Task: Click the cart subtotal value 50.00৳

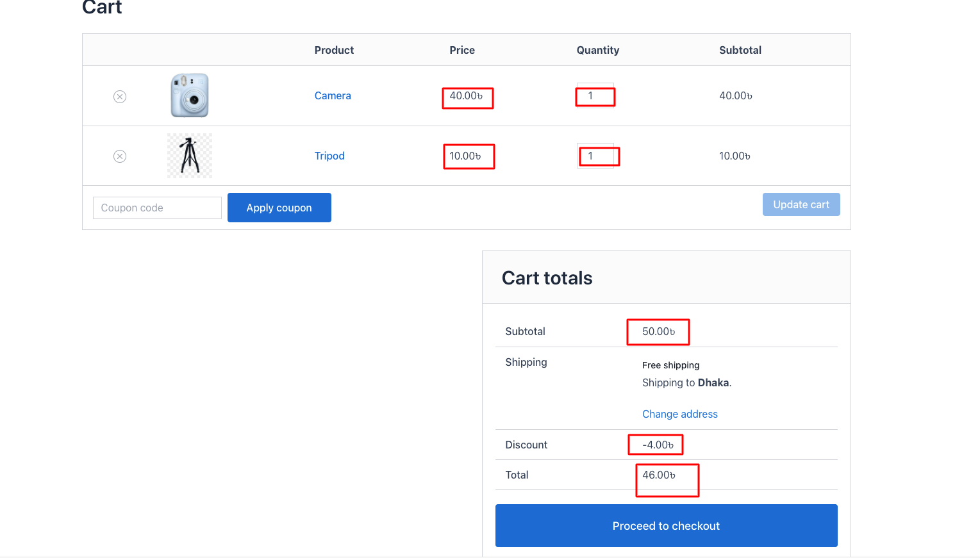Action: pos(659,331)
